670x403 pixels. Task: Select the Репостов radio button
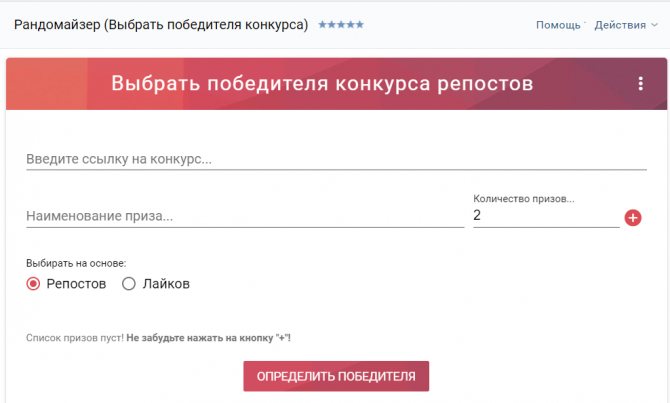33,284
